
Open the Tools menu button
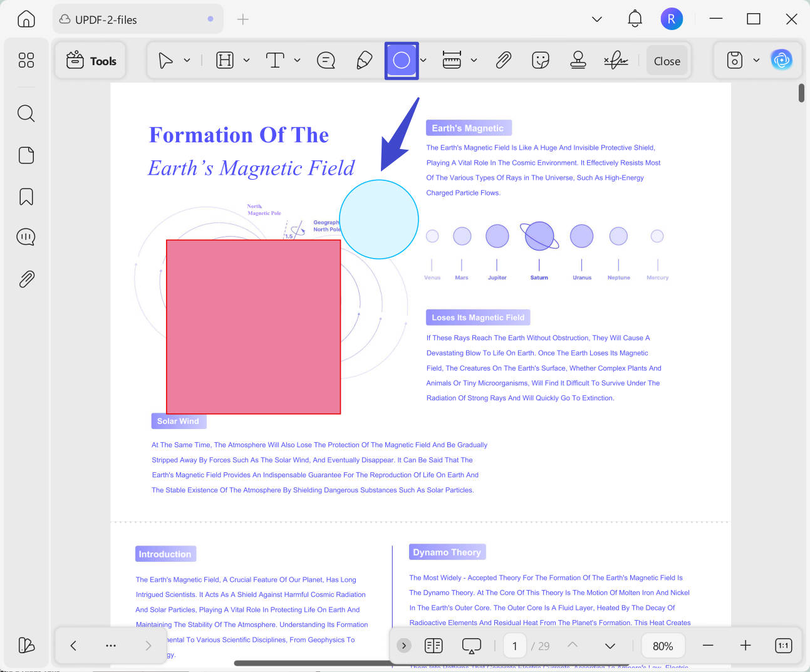[91, 61]
